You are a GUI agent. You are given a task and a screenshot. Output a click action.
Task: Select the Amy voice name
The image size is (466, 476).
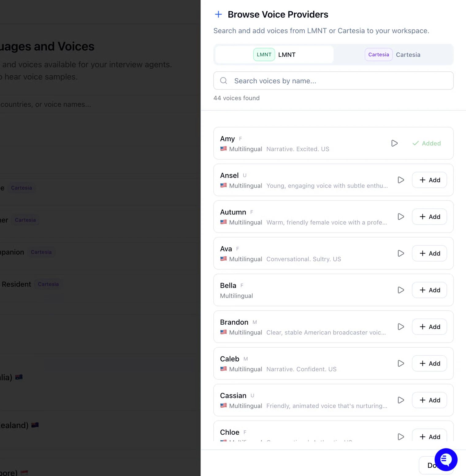point(227,139)
